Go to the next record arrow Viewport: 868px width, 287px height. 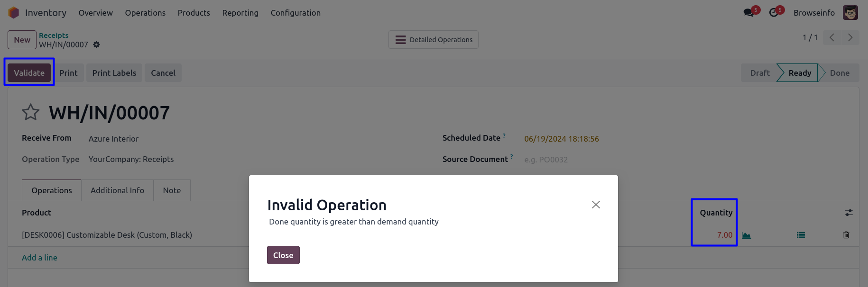click(850, 38)
